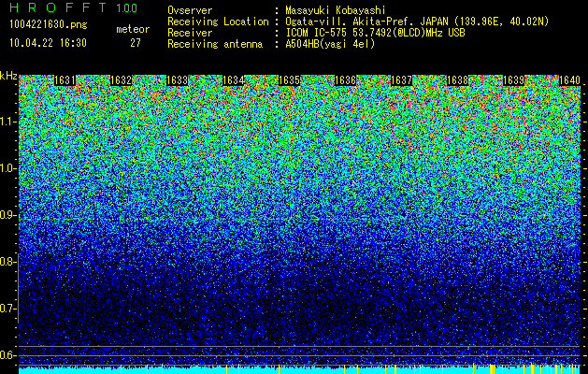Click the 1633 time marker
Screen dimensions: 588x374
pyautogui.click(x=177, y=80)
